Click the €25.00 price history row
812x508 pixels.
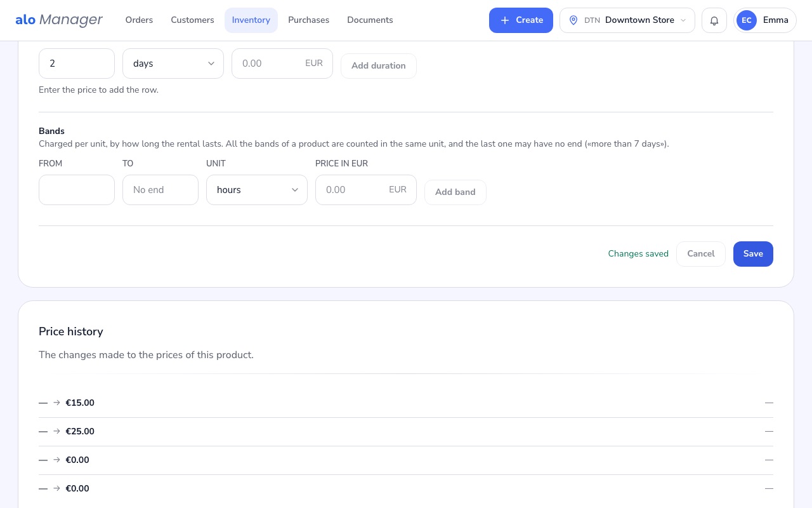(x=406, y=431)
